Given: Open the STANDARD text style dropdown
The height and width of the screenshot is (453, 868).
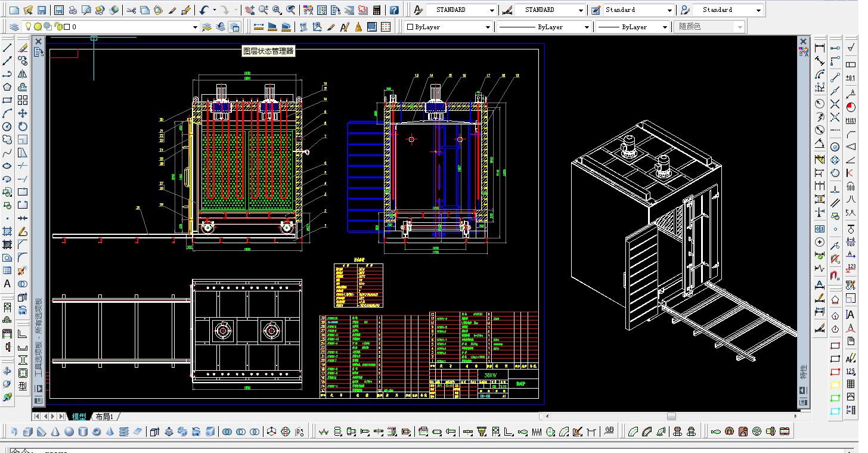Looking at the screenshot, I should coord(491,10).
